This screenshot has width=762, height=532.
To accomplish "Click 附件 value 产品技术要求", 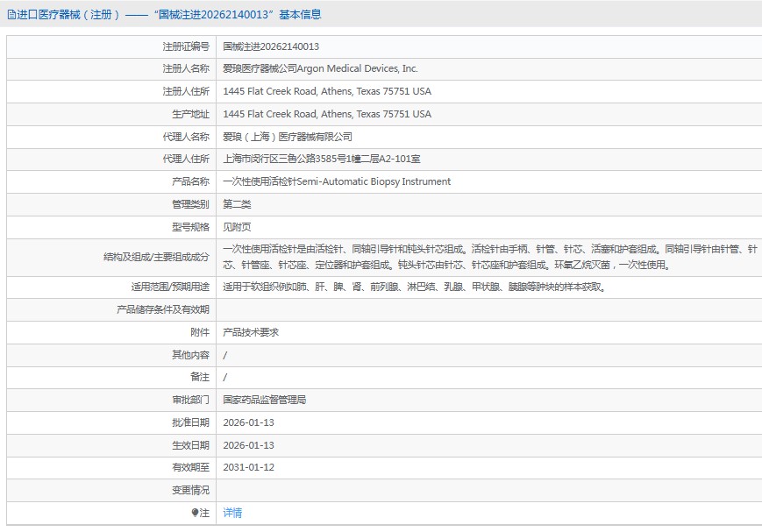I will point(251,332).
